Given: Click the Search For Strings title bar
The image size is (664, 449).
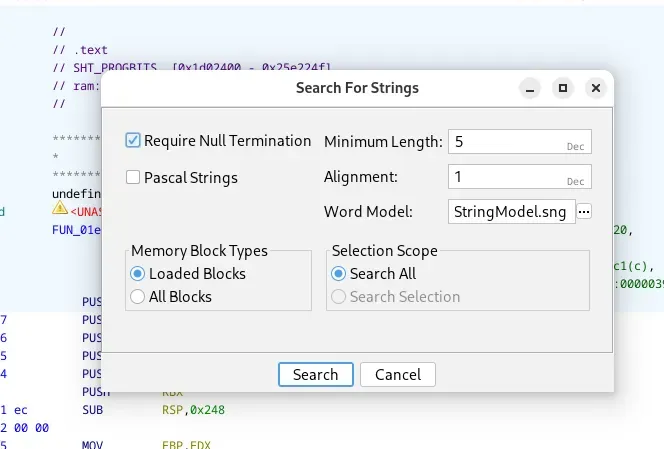Looking at the screenshot, I should (x=357, y=88).
